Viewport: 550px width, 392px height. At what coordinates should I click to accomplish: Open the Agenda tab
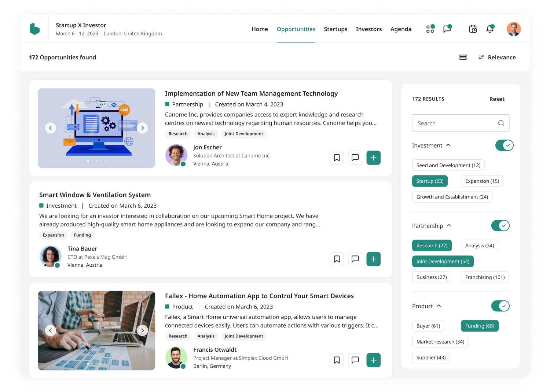tap(401, 29)
